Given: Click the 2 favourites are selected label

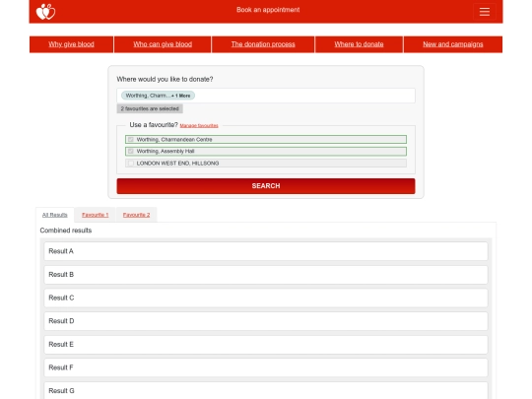Looking at the screenshot, I should click(150, 108).
